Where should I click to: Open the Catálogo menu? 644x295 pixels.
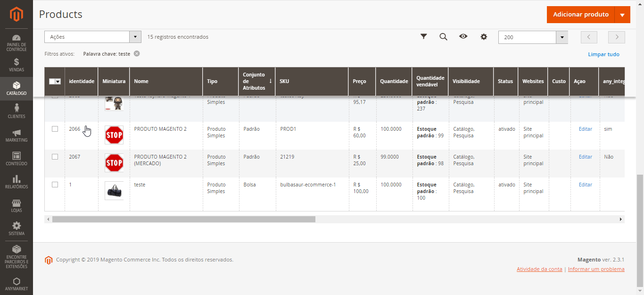point(17,88)
